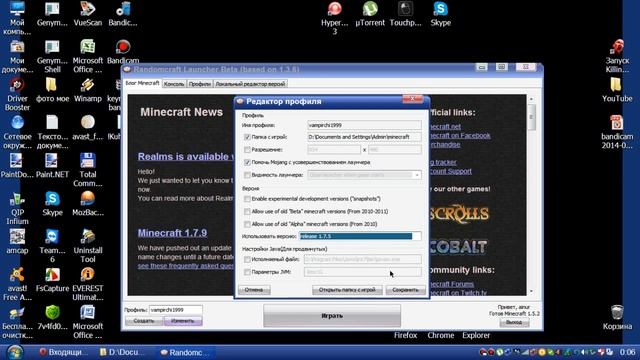Screen dimensions: 640x360
Task: Open Uninstall Tool desktop icon
Action: 87,246
